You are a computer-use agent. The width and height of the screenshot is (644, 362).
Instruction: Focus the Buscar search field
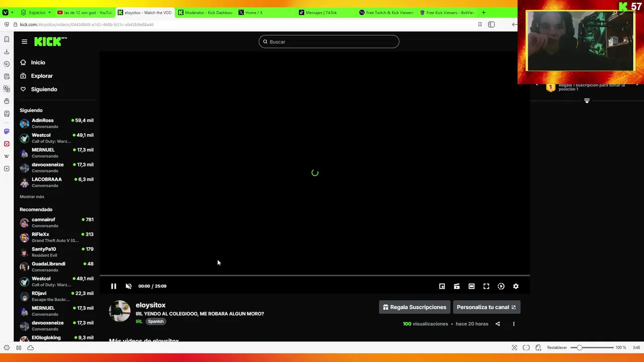[329, 42]
